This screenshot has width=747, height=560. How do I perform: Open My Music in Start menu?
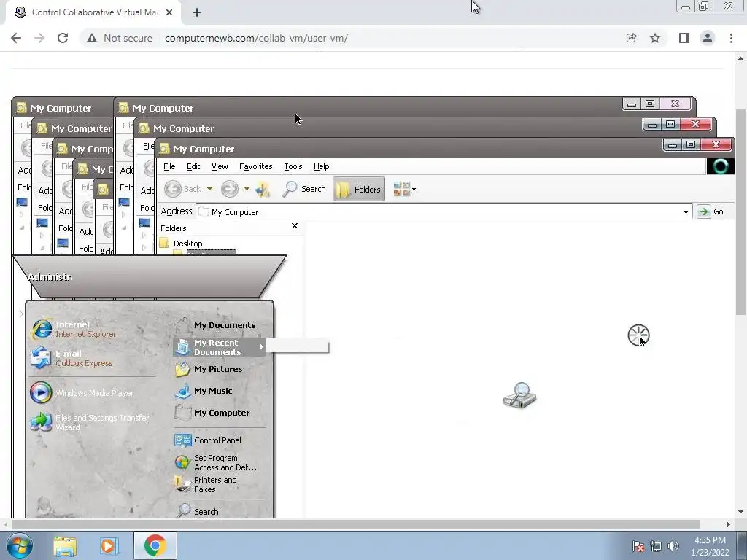[x=204, y=391]
